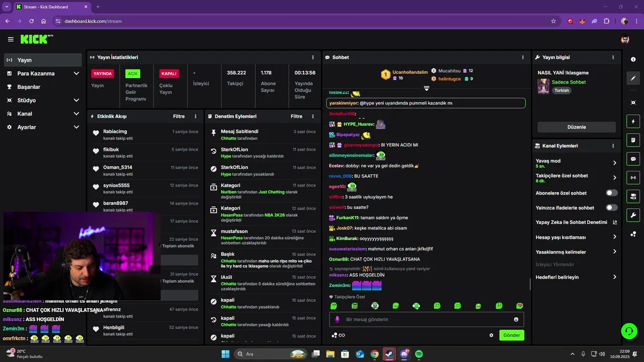
Task: Select Yayın in left navigation
Action: tap(42, 60)
